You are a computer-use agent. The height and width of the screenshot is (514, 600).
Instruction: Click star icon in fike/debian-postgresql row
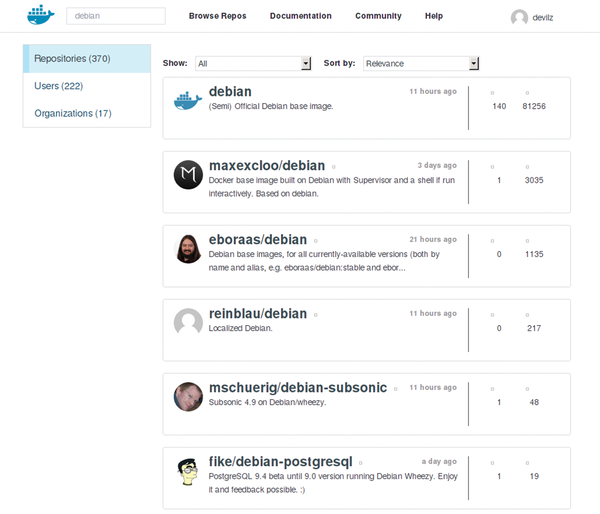(x=492, y=463)
